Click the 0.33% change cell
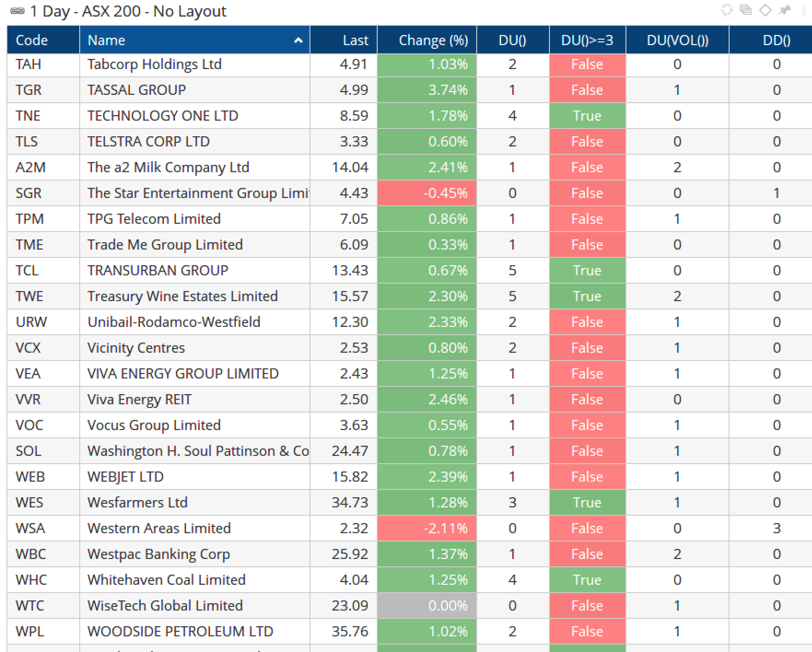The image size is (812, 652). pyautogui.click(x=427, y=244)
